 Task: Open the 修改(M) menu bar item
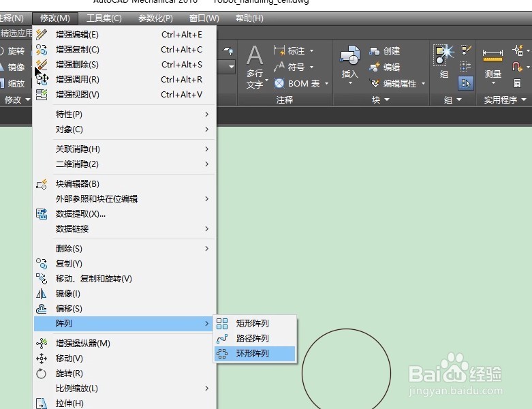point(55,18)
